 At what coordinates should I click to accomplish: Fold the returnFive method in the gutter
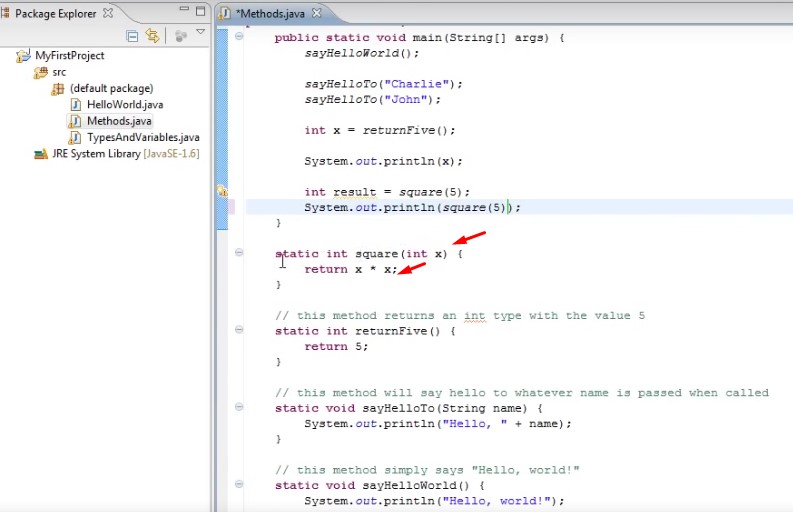click(x=239, y=330)
